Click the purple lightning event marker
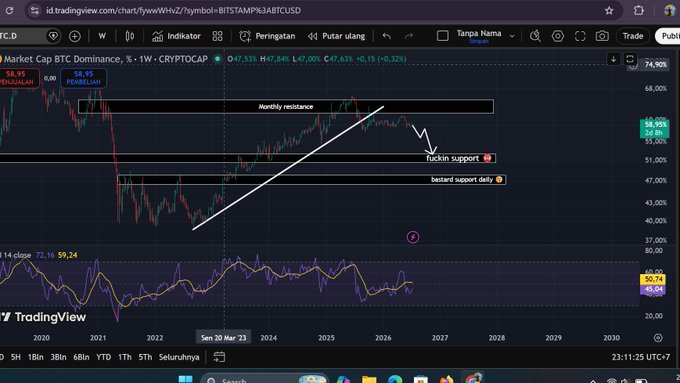This screenshot has height=383, width=680. [413, 237]
